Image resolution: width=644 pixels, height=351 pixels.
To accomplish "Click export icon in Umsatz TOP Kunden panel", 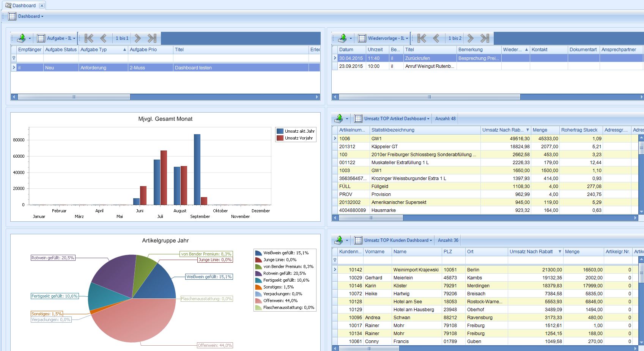I will pyautogui.click(x=339, y=240).
